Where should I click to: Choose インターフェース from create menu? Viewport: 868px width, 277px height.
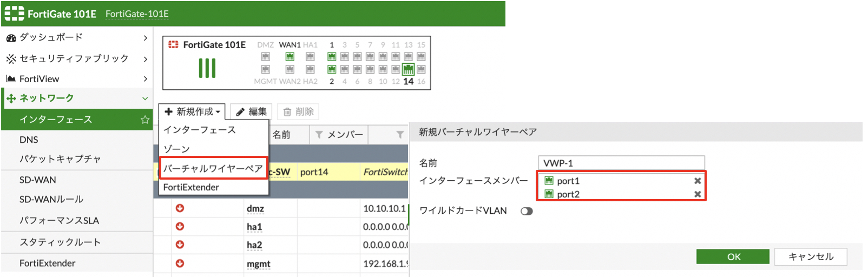tap(200, 130)
